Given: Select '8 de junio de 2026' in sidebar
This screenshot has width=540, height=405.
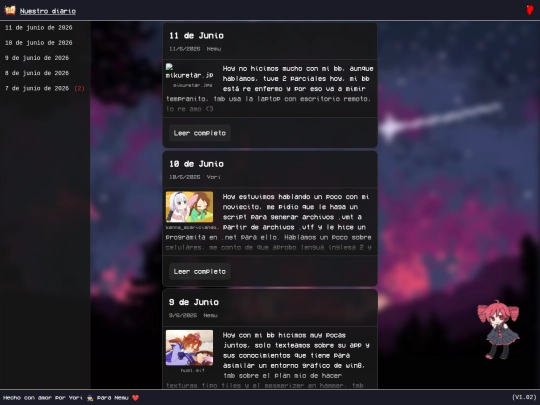Looking at the screenshot, I should click(37, 73).
